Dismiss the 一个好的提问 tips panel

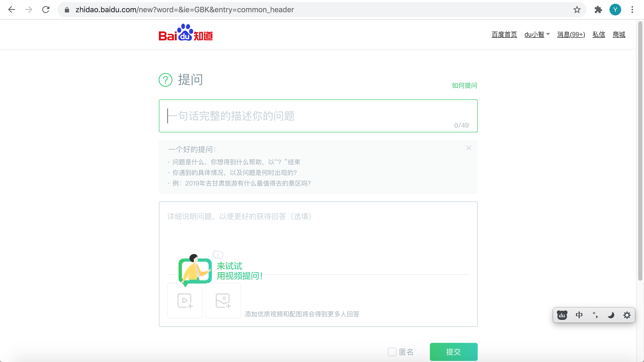pyautogui.click(x=468, y=148)
